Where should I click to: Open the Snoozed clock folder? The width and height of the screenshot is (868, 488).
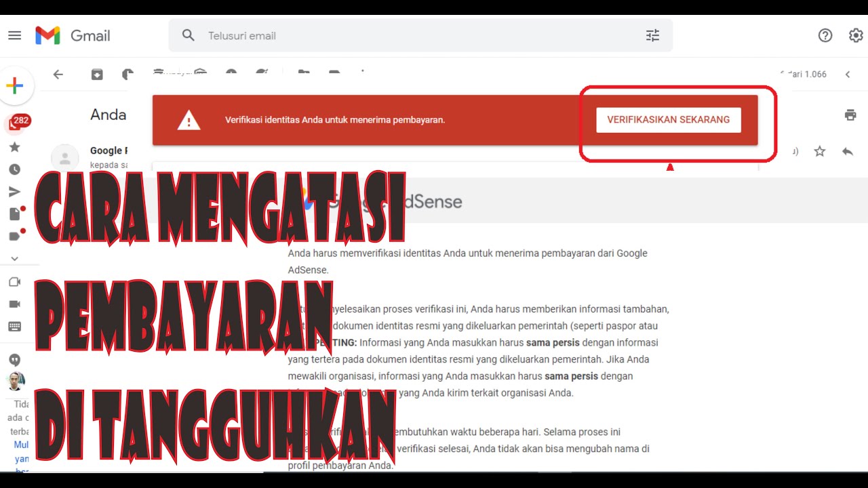tap(14, 169)
